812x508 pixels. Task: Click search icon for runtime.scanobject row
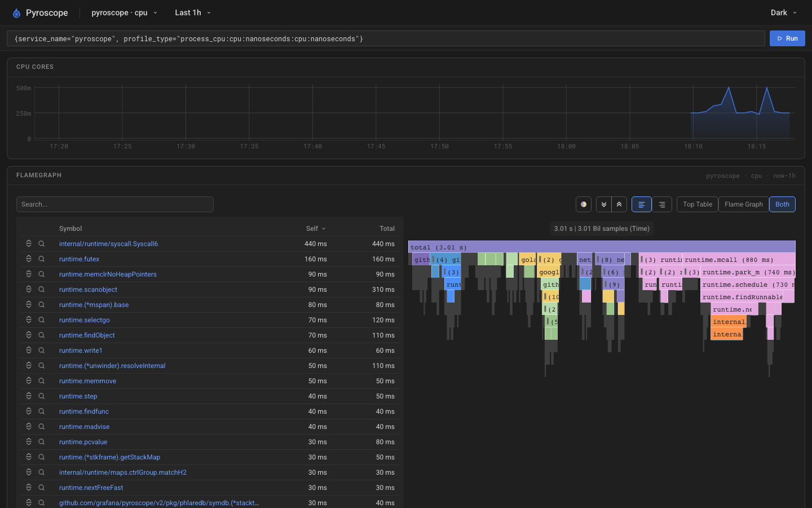click(42, 290)
